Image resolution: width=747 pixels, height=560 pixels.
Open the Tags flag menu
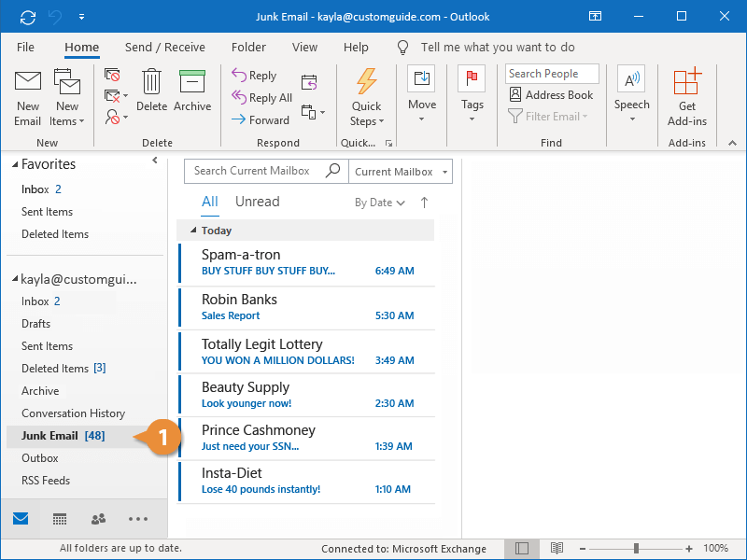point(472,94)
